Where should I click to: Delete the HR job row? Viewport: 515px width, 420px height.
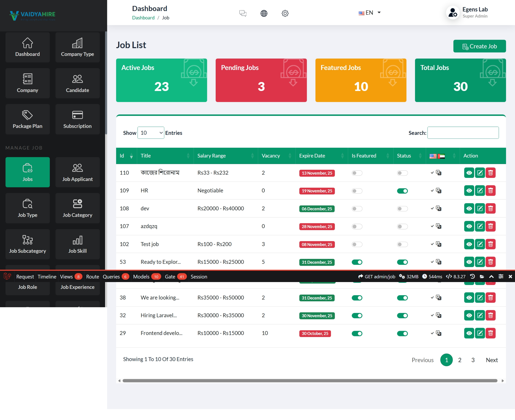pyautogui.click(x=490, y=191)
